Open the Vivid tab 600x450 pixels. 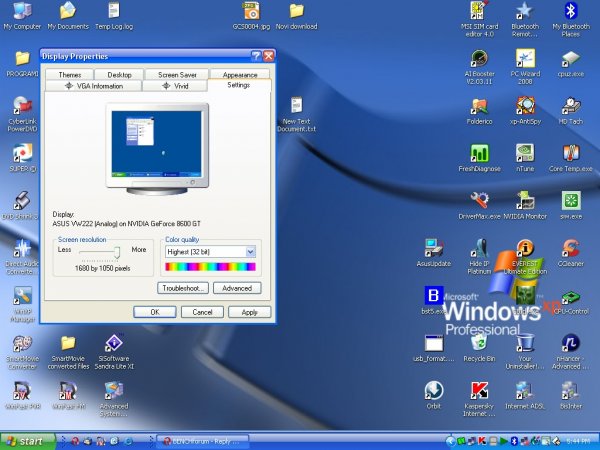tap(175, 86)
